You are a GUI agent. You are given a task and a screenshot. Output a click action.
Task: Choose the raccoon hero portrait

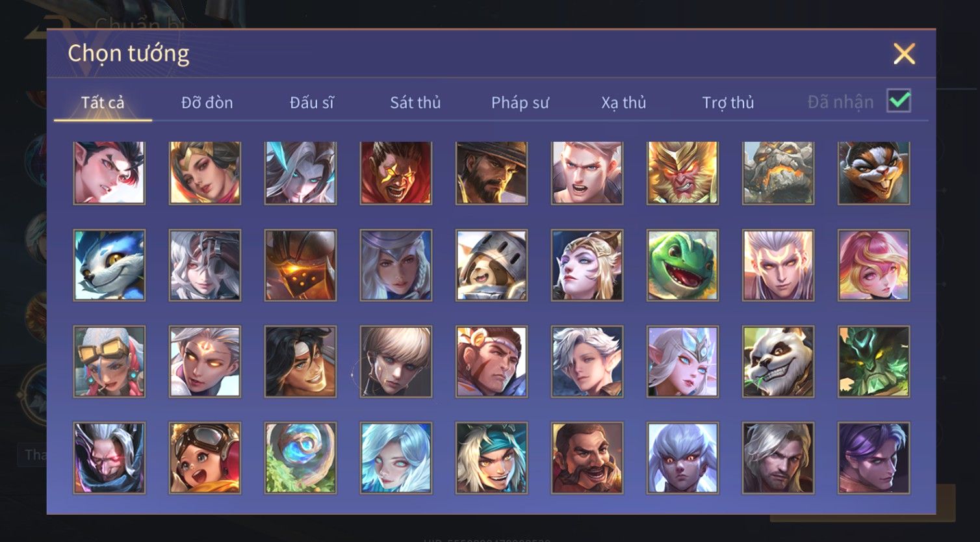(873, 174)
